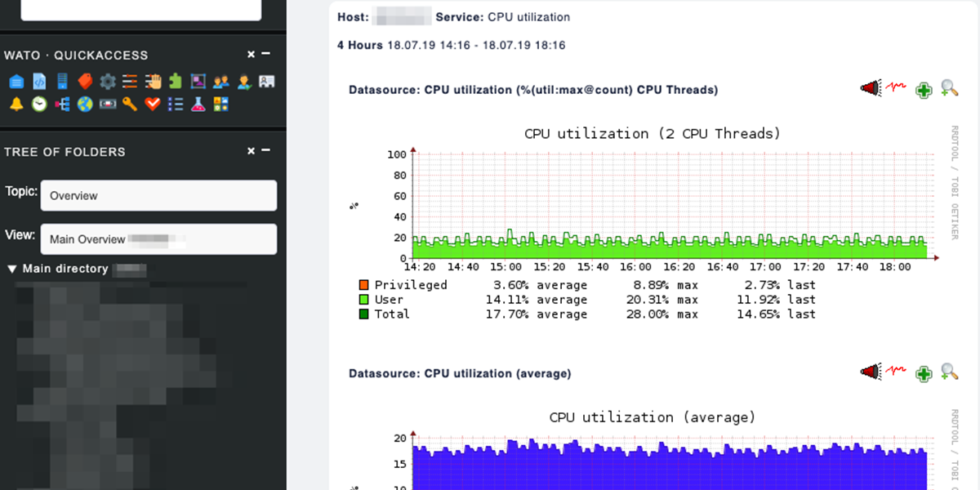Click the green puzzle piece icon
This screenshot has width=980, height=490.
175,81
